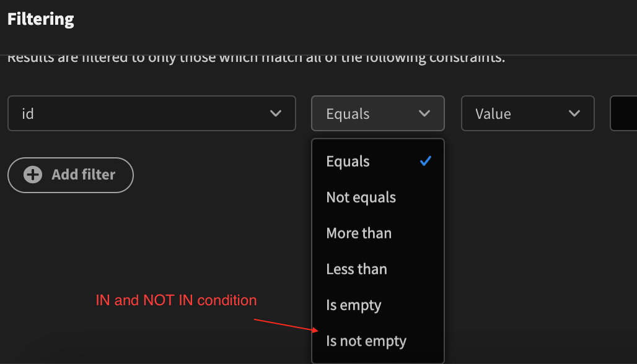Select the "Less than" comparison option
Screen dimensions: 637x364
click(356, 269)
